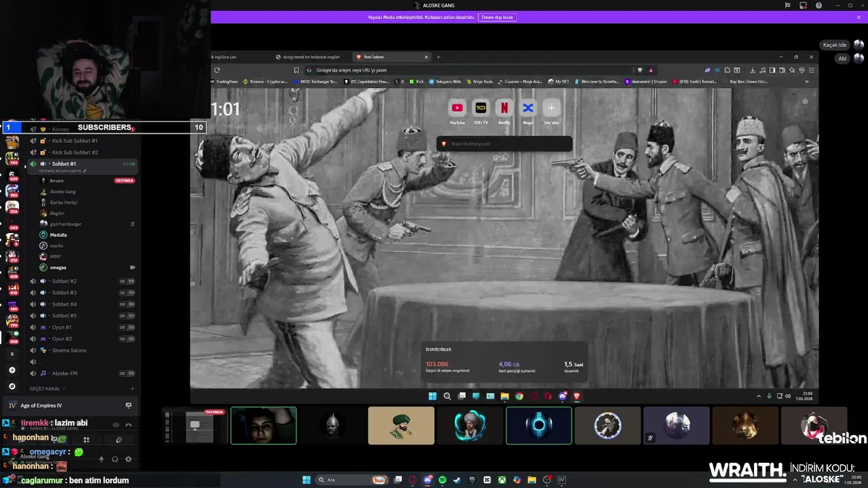The image size is (868, 488).
Task: Open Discover servers compass icon
Action: point(12,386)
